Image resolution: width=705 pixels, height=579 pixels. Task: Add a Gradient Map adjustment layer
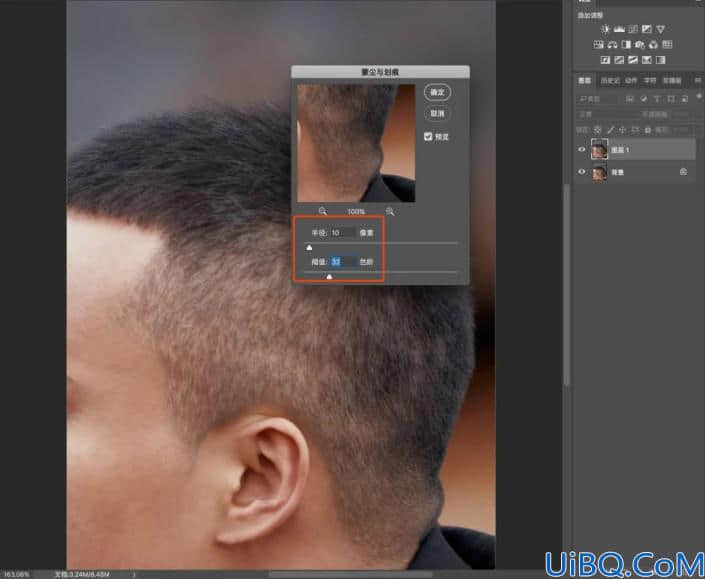660,60
